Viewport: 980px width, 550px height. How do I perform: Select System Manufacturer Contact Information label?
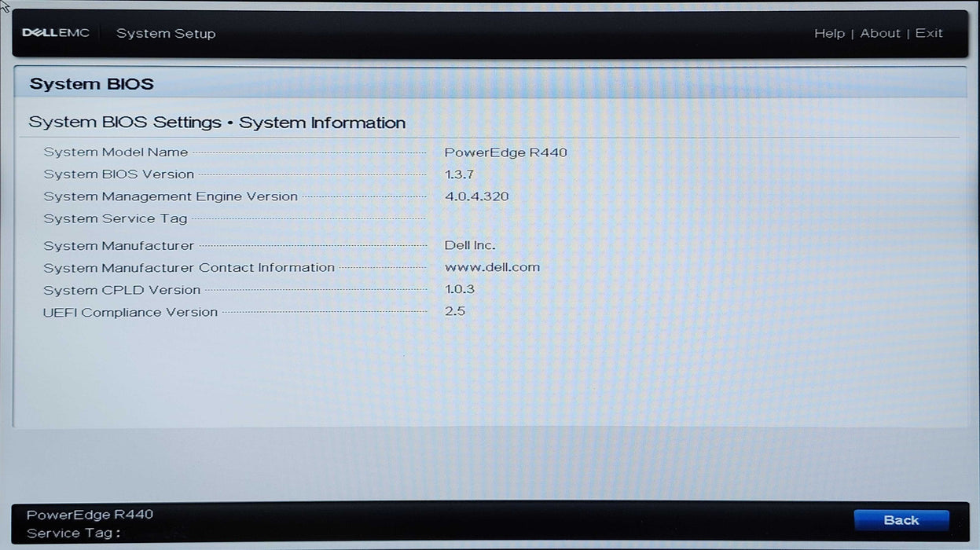189,268
